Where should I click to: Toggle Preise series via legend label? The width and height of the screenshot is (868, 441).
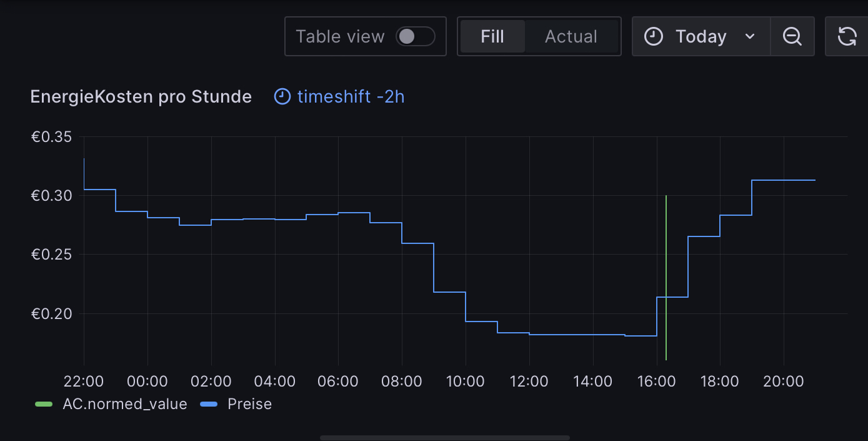[249, 404]
